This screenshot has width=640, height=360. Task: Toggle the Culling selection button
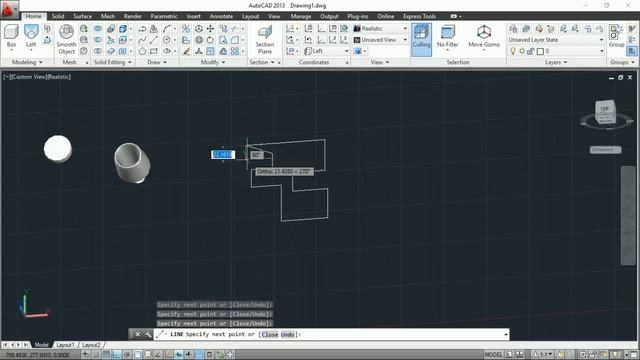pos(421,39)
